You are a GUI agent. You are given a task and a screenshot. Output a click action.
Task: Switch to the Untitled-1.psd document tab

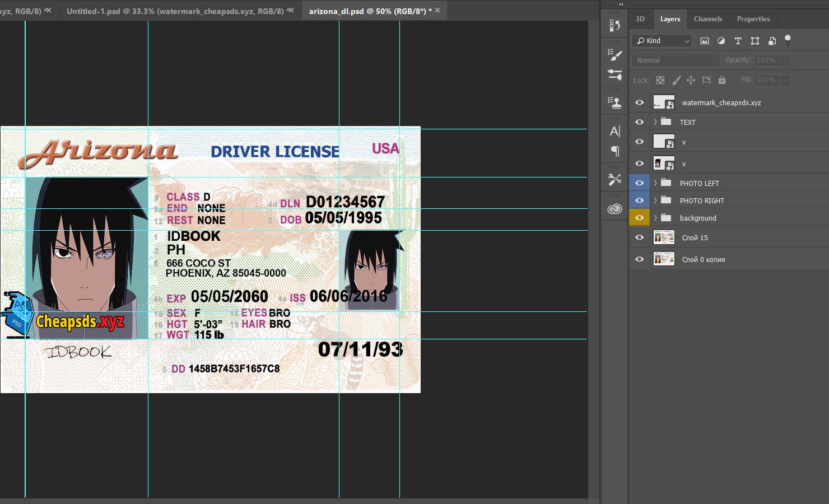pos(175,11)
